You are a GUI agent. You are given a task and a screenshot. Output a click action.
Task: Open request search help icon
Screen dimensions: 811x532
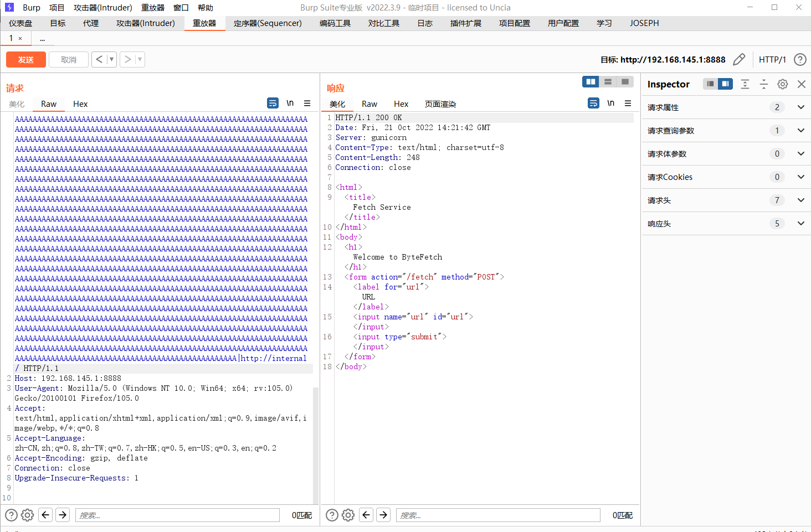pos(11,515)
